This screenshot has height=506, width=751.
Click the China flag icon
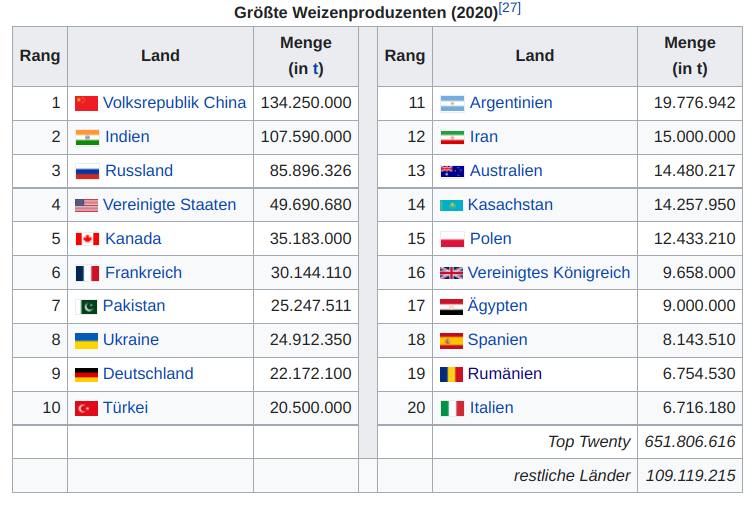87,103
